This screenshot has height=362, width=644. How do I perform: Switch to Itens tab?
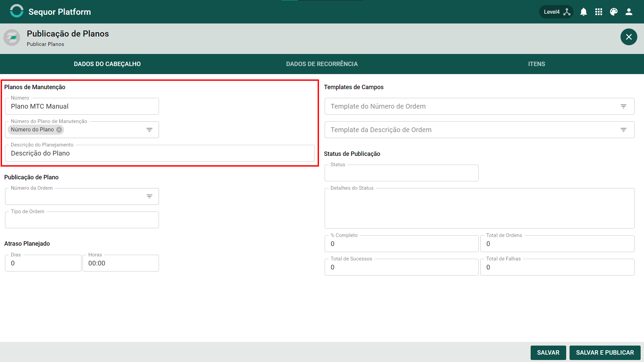(537, 64)
